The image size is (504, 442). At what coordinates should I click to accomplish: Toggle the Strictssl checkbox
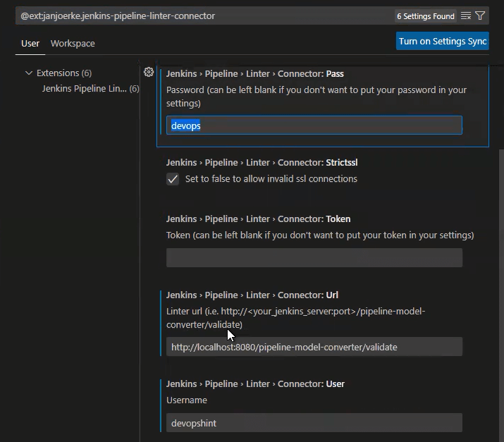(x=173, y=179)
